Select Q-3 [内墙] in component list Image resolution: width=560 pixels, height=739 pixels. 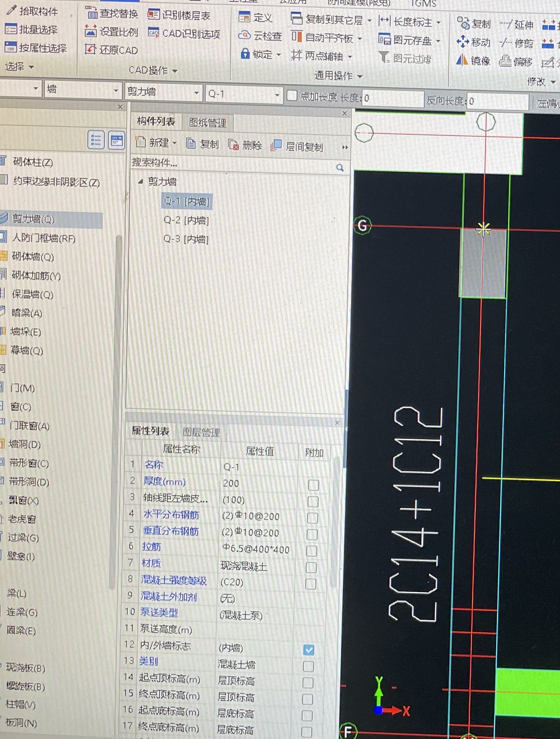click(186, 239)
